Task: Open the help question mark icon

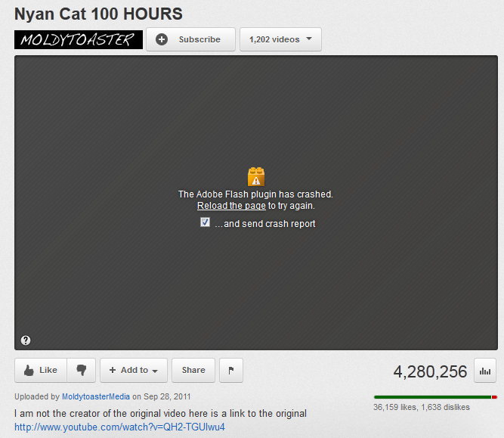Action: tap(26, 340)
